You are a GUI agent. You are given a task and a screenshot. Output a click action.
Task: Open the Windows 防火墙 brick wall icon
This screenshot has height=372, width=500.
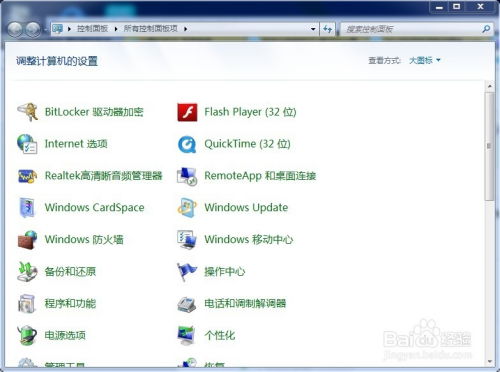click(27, 240)
